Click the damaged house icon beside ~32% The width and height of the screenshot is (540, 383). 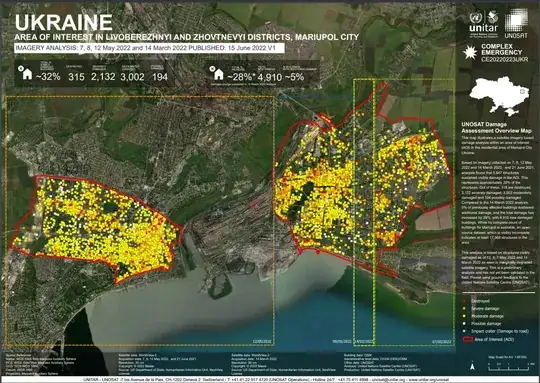tap(25, 73)
